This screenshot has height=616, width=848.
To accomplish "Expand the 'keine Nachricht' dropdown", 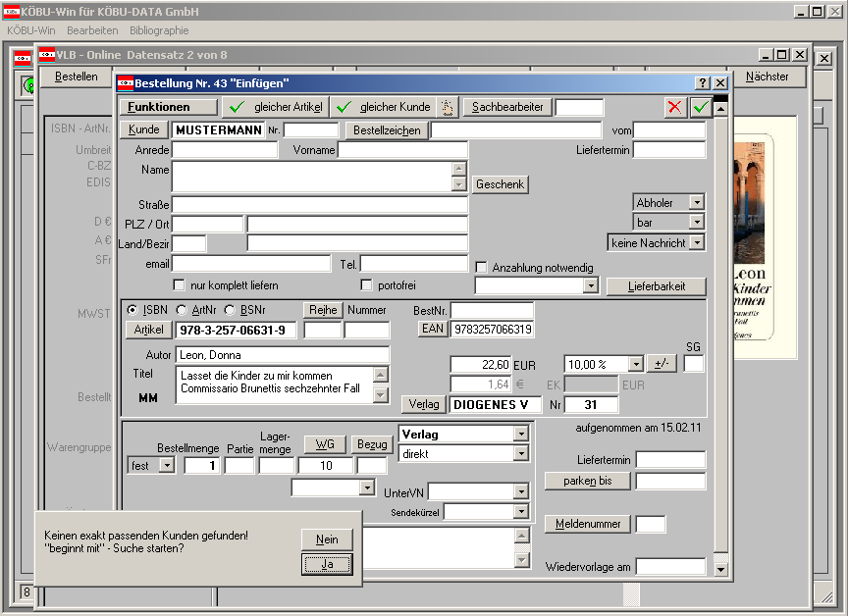I will pos(697,242).
